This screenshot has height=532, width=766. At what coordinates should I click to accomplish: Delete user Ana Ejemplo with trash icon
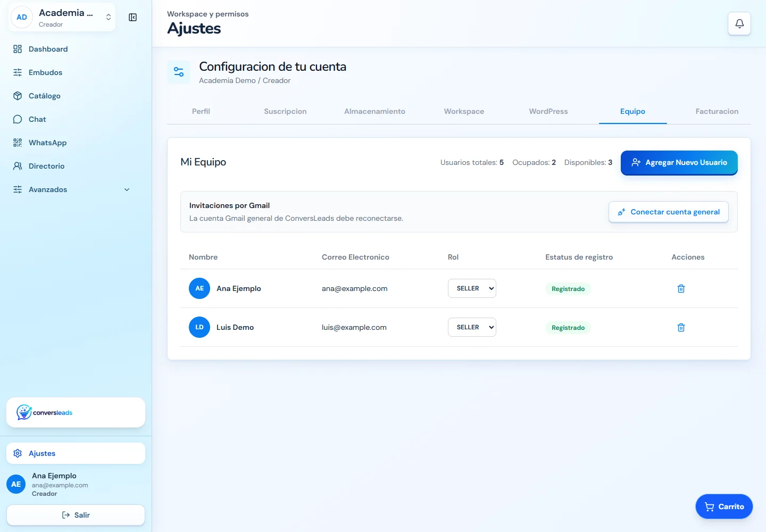(681, 288)
